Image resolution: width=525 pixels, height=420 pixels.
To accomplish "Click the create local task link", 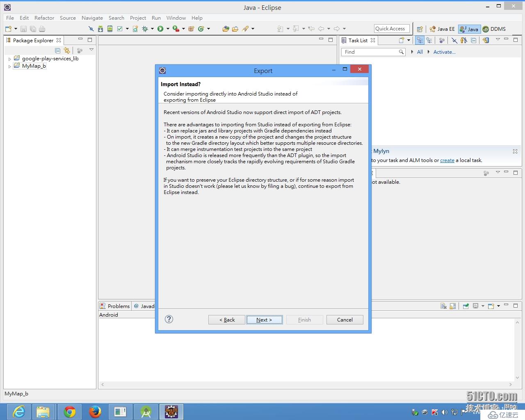I will coord(447,160).
